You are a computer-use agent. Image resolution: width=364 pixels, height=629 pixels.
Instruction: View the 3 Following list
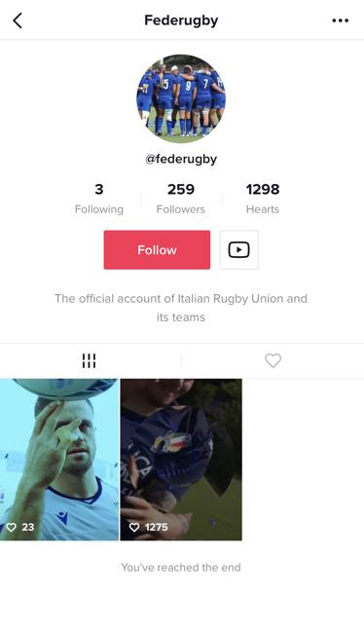[99, 199]
